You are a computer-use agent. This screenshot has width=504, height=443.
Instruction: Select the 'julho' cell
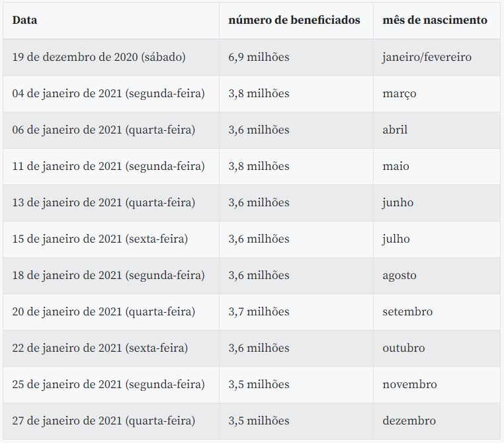pos(396,239)
